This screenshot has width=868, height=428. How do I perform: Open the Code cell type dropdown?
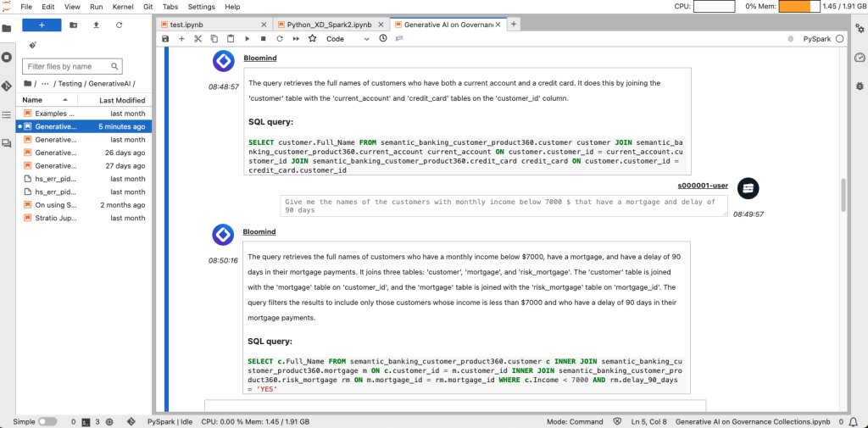[x=346, y=39]
